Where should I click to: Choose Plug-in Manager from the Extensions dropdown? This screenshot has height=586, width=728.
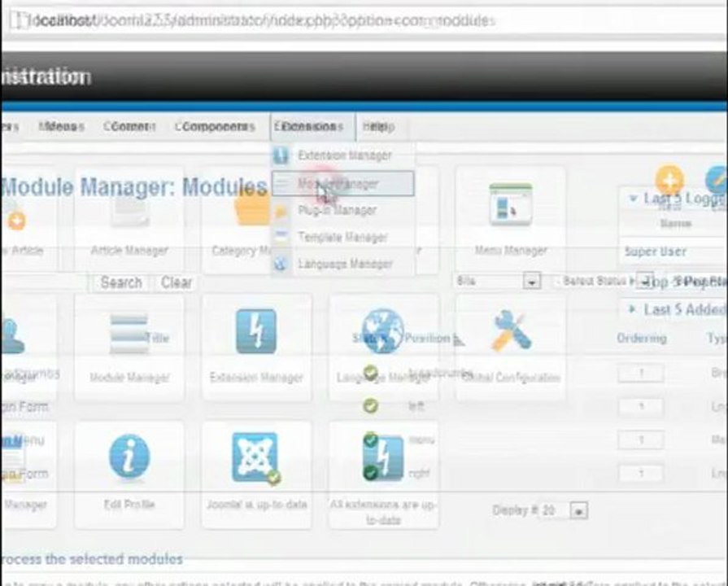point(342,211)
